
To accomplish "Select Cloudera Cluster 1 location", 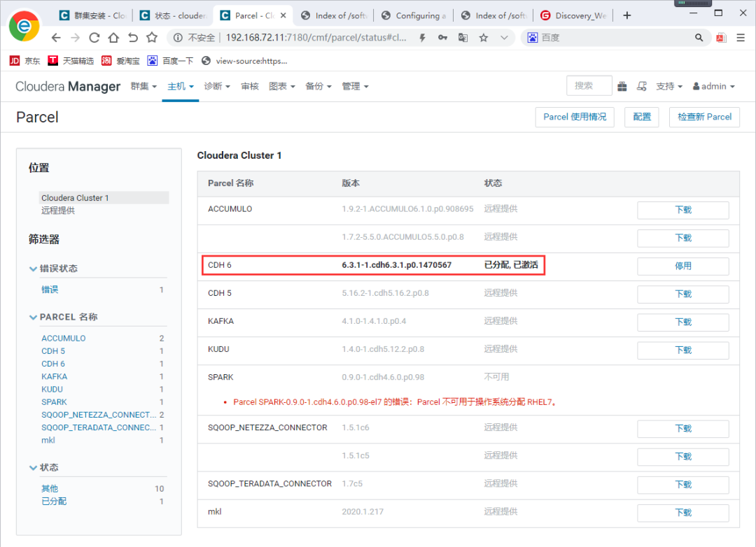I will point(104,197).
